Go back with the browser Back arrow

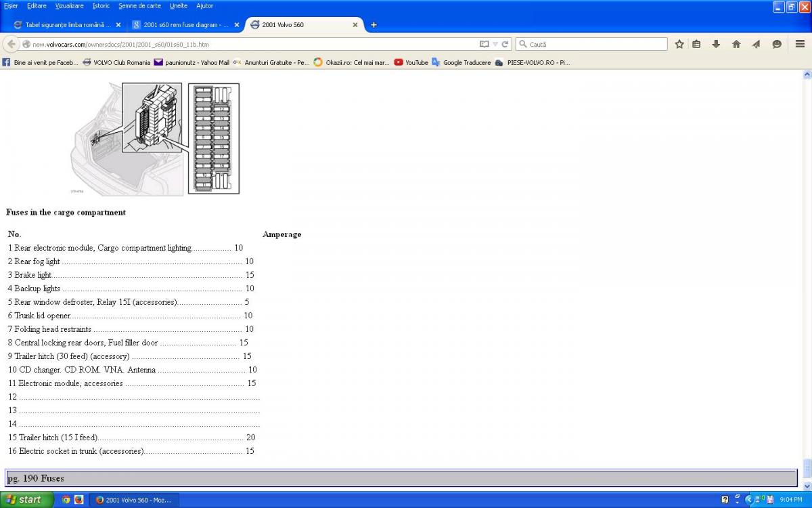pos(12,44)
